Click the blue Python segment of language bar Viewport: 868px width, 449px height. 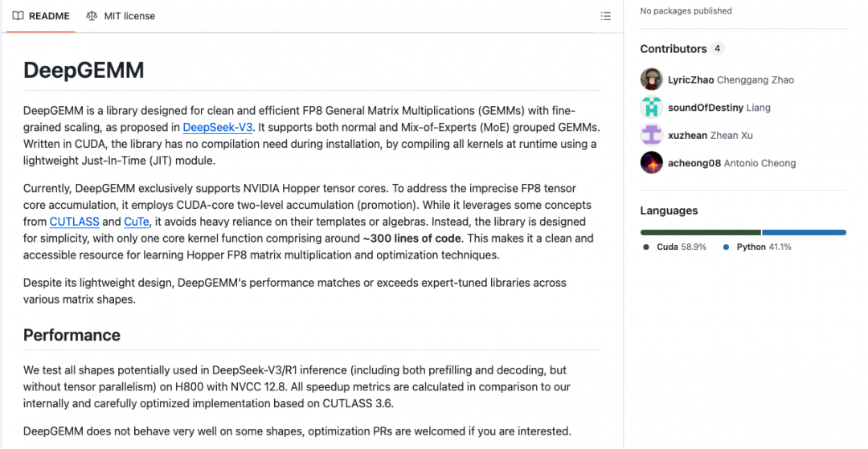(804, 232)
